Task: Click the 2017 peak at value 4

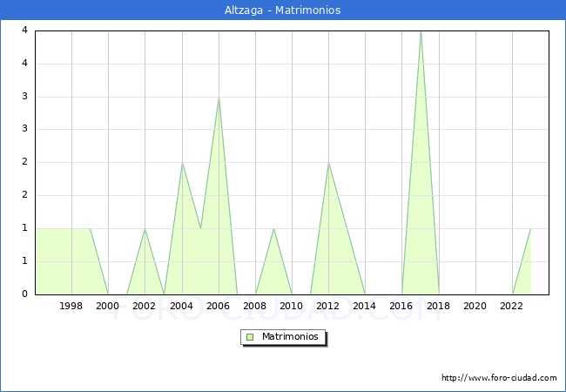Action: 421,32
